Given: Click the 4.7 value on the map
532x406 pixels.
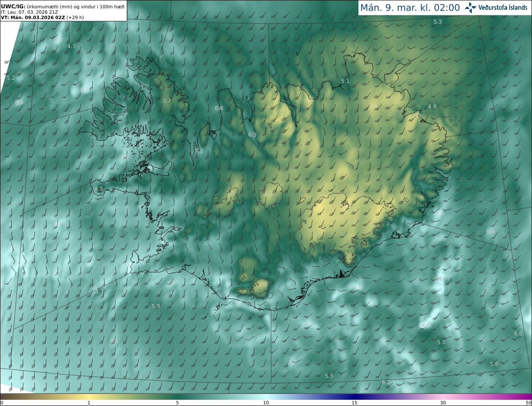Looking at the screenshot, I should [71, 46].
